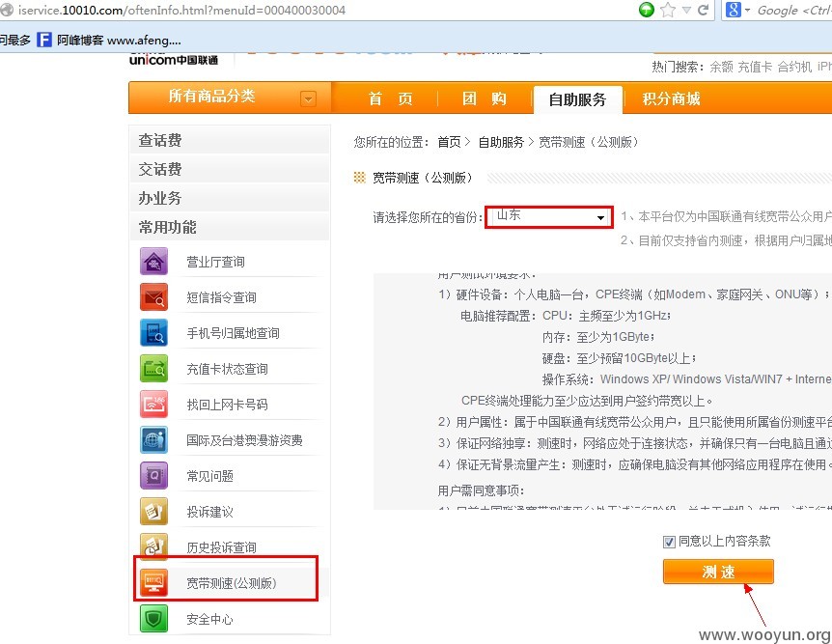Click hot search term 充值卡
Screen dimensions: 832x644
(755, 67)
